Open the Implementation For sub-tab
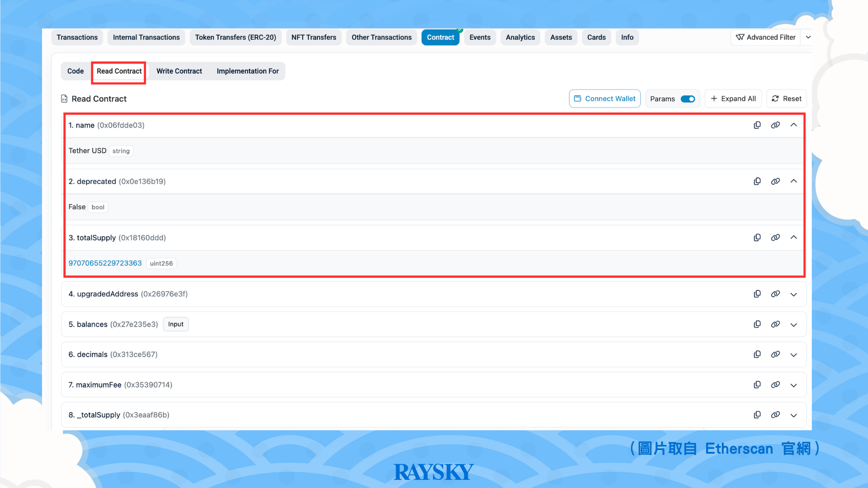 (x=248, y=71)
